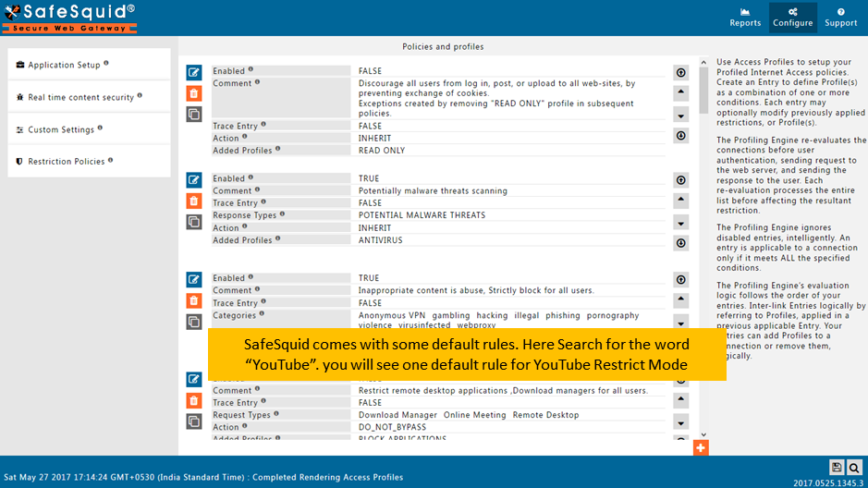Show info tooltip beside Restriction Policies

[111, 160]
